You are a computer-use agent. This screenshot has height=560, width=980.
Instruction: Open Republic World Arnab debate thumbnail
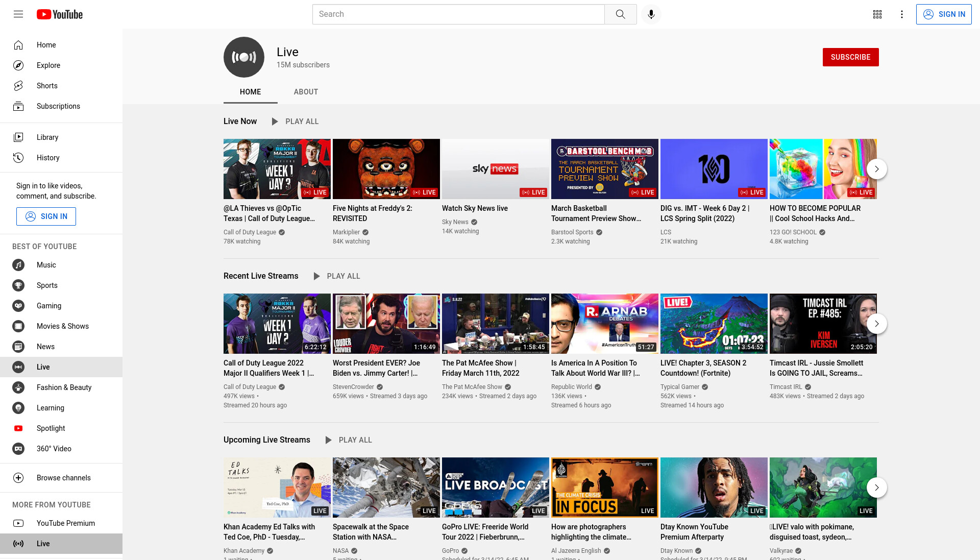605,324
